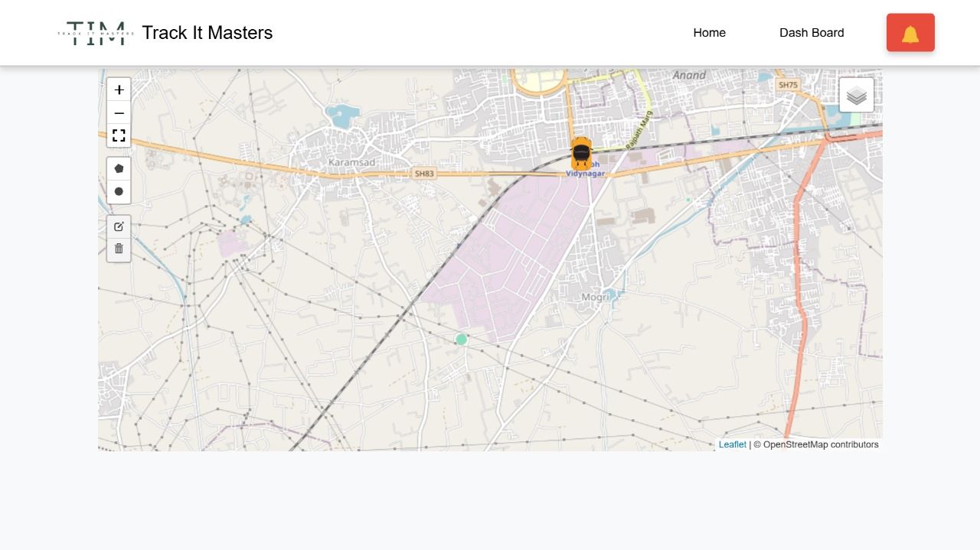Viewport: 980px width, 550px height.
Task: Open the map layers control
Action: tap(857, 96)
